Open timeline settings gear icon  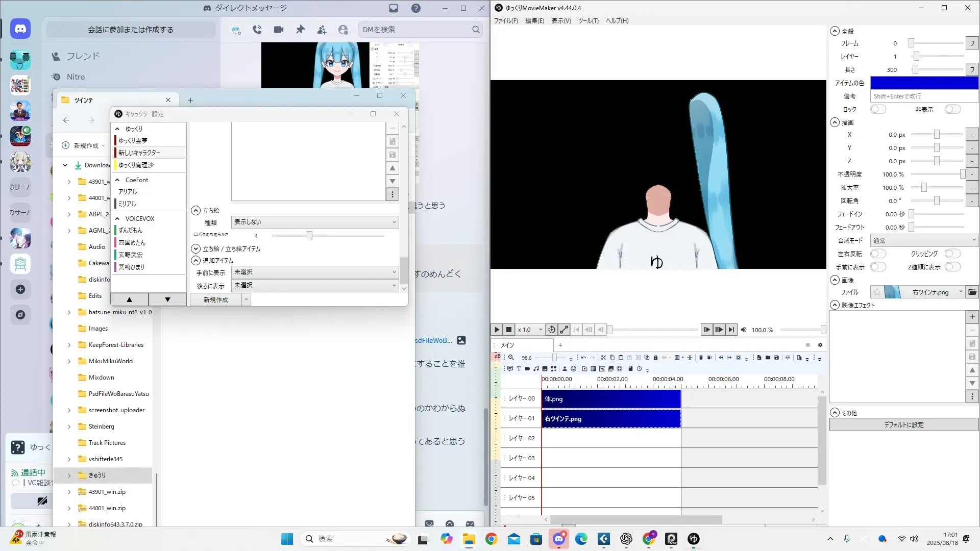[820, 345]
